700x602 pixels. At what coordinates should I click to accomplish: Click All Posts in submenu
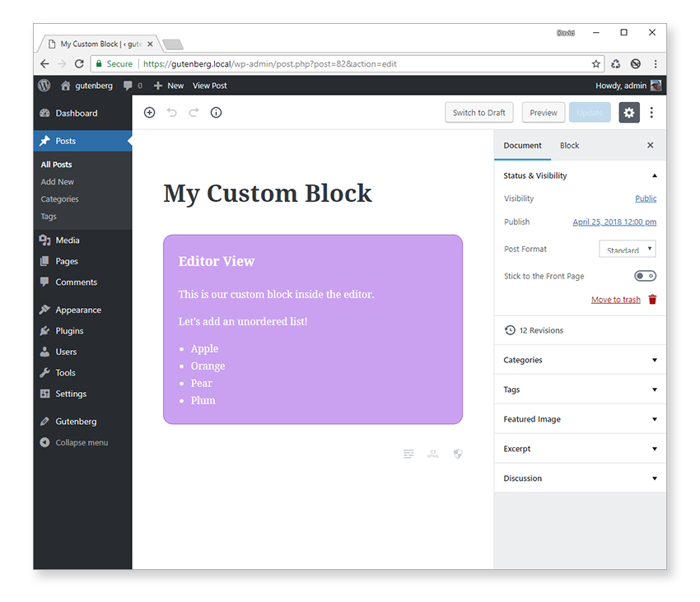click(56, 165)
